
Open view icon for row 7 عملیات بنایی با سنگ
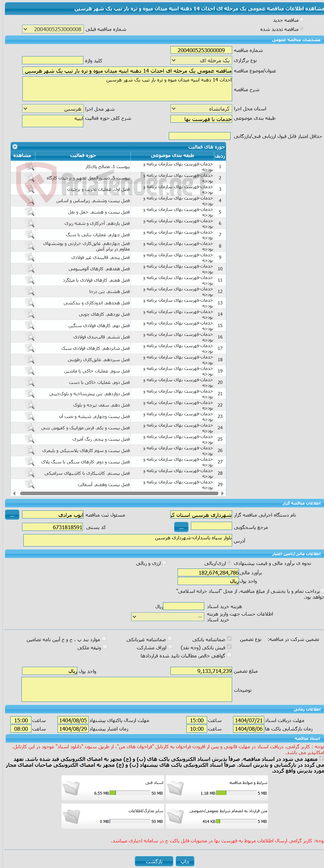[x=30, y=235]
